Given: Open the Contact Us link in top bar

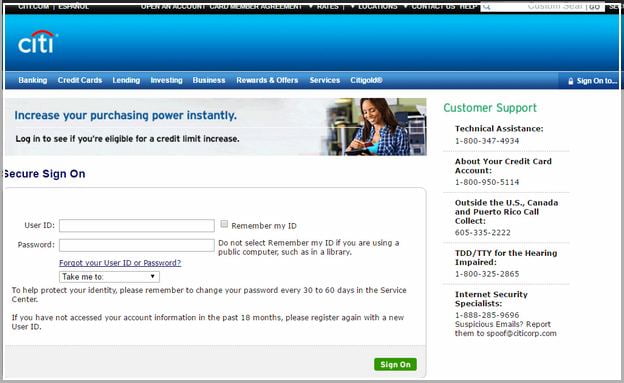Looking at the screenshot, I should (x=433, y=6).
